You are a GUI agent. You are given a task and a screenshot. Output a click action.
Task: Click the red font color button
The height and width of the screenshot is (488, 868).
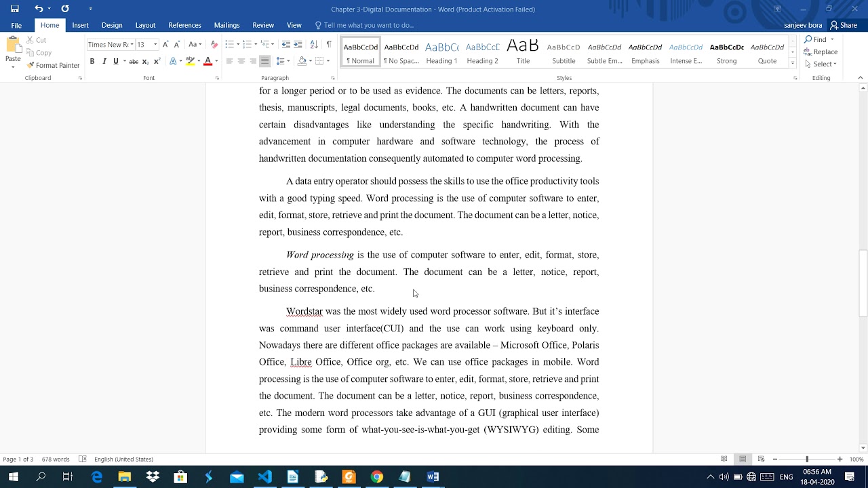(208, 61)
